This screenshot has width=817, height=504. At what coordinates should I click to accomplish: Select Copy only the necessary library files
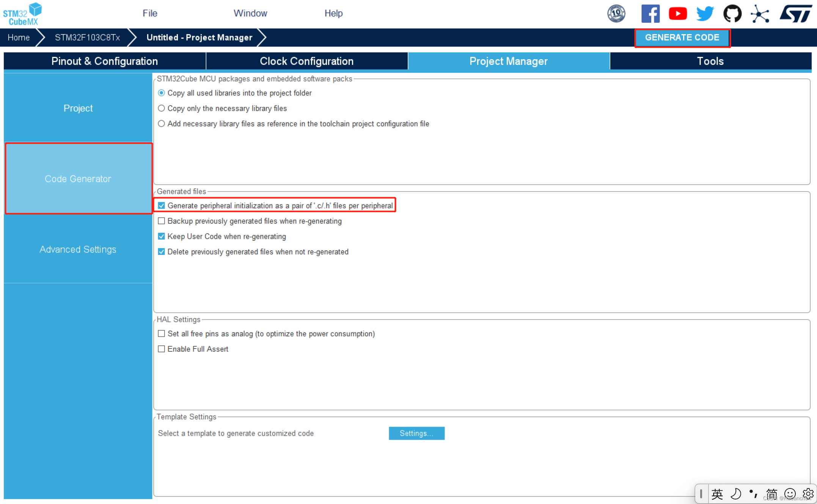[x=162, y=108]
